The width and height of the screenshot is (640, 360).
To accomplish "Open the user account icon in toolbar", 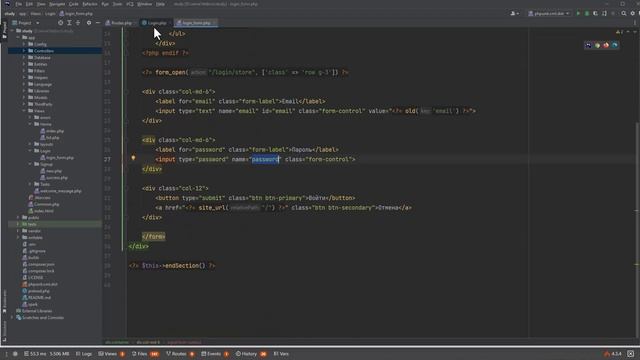I will (x=514, y=13).
